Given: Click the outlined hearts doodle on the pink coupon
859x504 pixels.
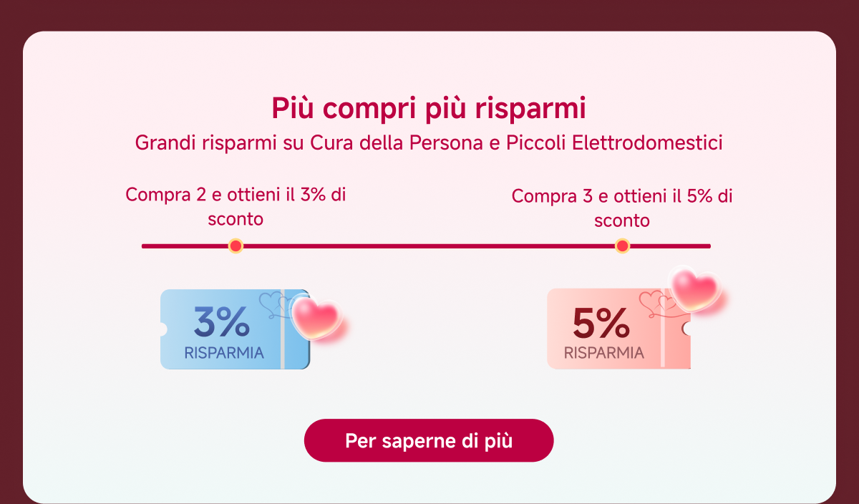Looking at the screenshot, I should 651,302.
